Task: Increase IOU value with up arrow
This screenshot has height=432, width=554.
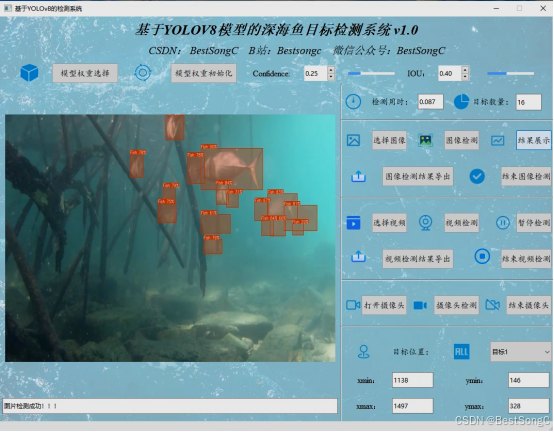Action: pyautogui.click(x=465, y=69)
